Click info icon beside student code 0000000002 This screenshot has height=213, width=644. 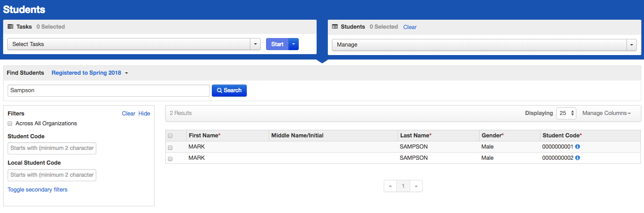pyautogui.click(x=578, y=158)
